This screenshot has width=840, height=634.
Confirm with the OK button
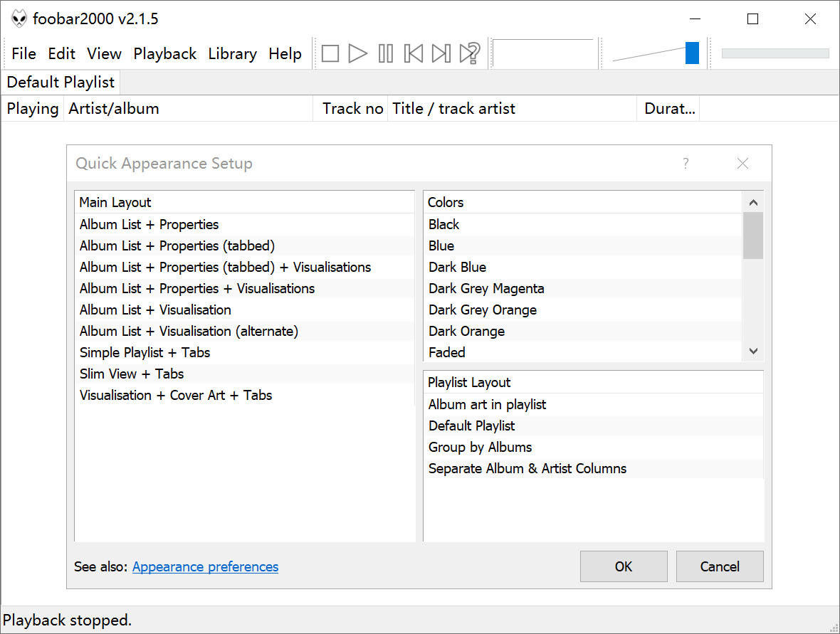[x=624, y=566]
